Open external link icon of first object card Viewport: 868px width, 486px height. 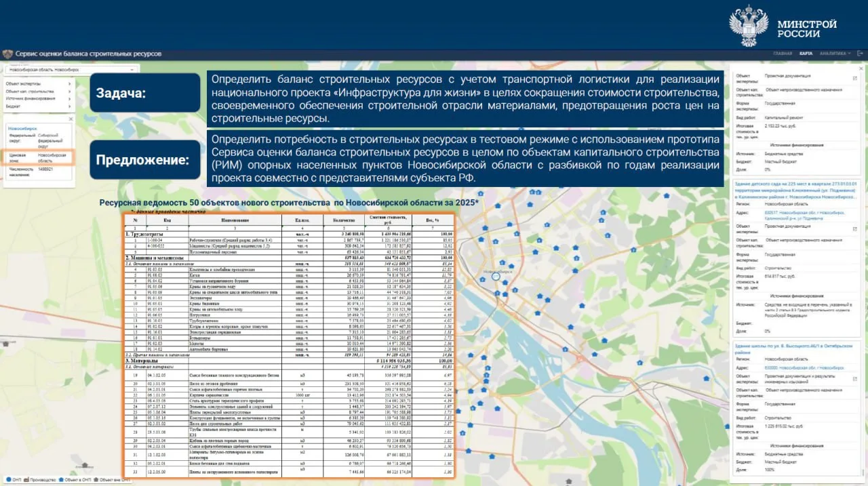tap(854, 77)
